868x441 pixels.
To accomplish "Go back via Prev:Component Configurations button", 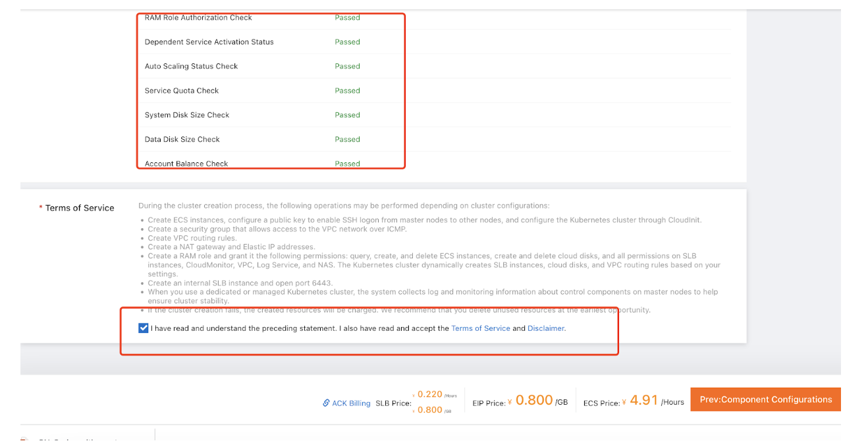I will (x=765, y=399).
